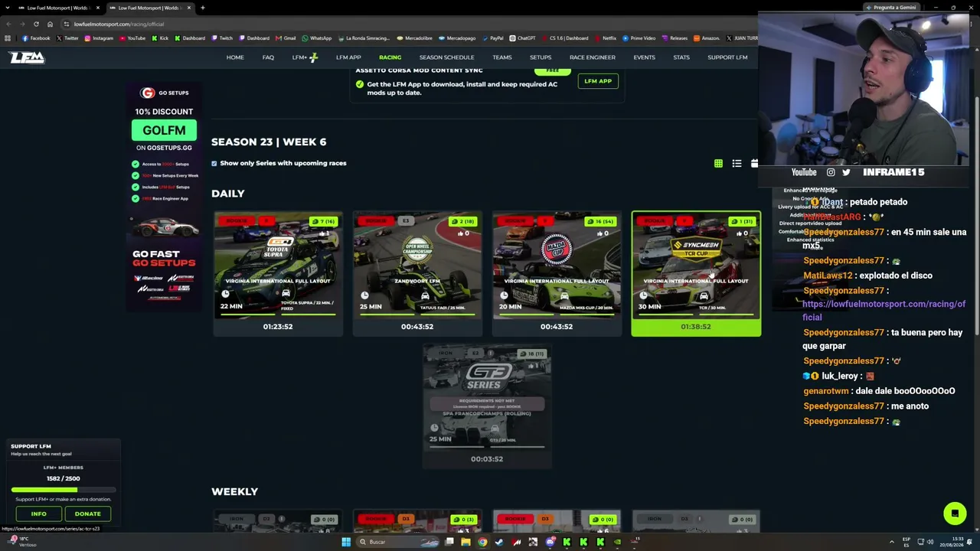Open the Prime Video bookmark
Image resolution: width=980 pixels, height=551 pixels.
pos(639,38)
